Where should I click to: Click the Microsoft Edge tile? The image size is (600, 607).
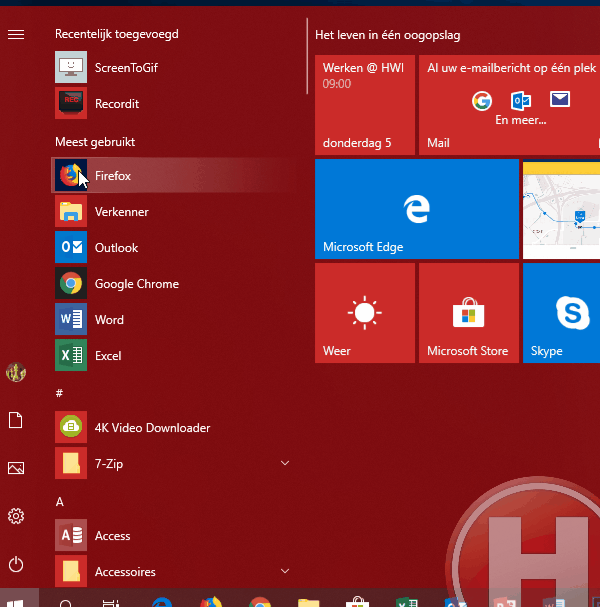pos(417,209)
